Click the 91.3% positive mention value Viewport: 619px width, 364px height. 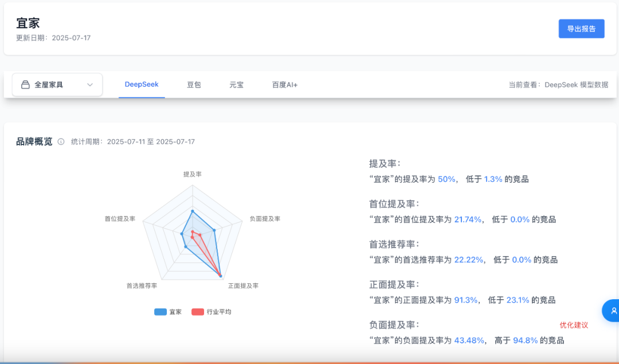(466, 300)
